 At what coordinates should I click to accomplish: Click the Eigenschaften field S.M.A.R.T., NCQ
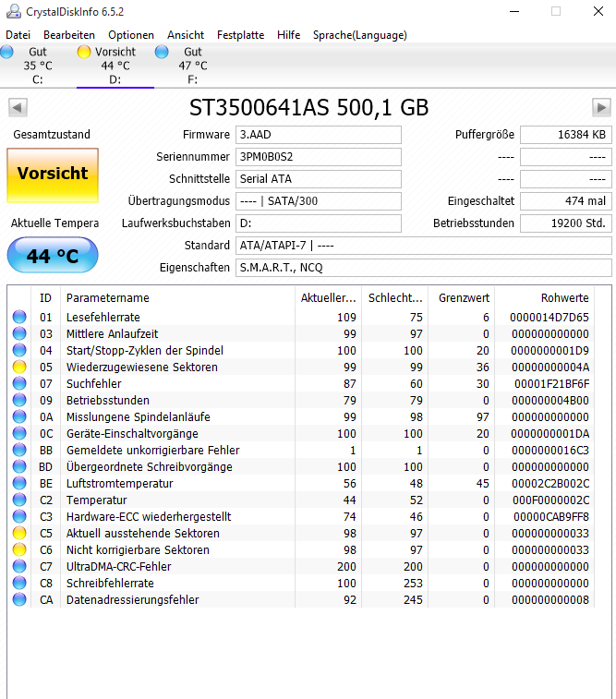[x=424, y=268]
